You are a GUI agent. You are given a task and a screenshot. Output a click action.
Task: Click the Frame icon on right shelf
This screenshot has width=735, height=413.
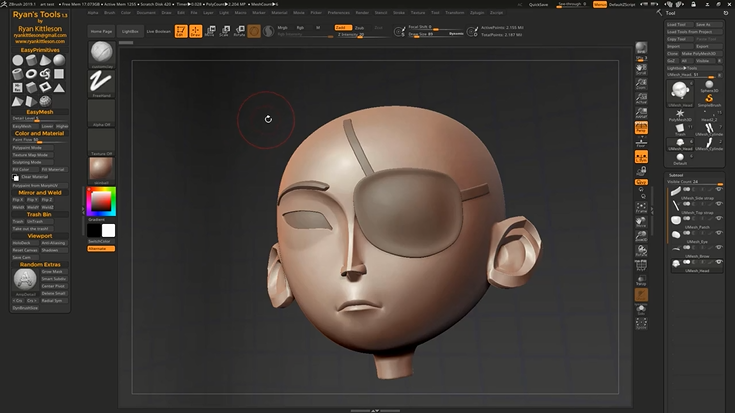coord(641,207)
